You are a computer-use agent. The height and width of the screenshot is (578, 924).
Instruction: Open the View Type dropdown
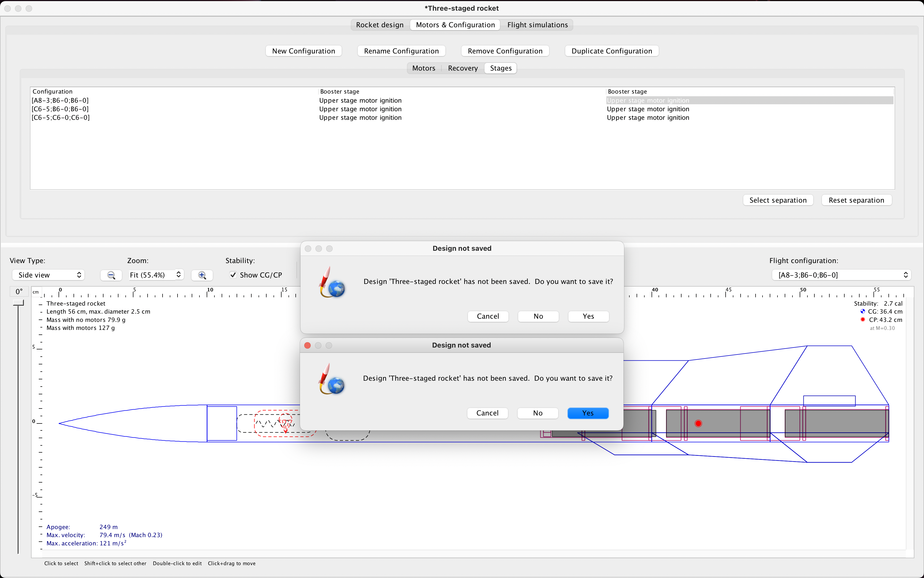pyautogui.click(x=48, y=275)
